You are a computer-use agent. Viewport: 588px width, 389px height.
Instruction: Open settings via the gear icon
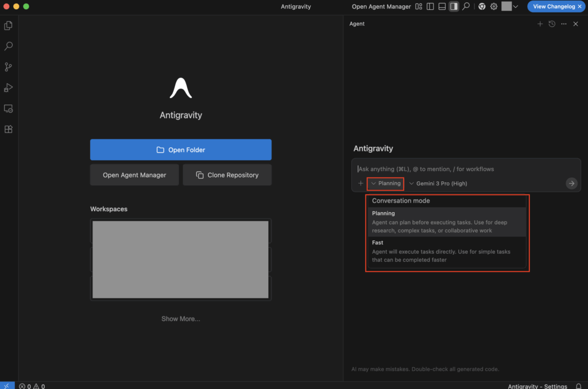pos(493,6)
